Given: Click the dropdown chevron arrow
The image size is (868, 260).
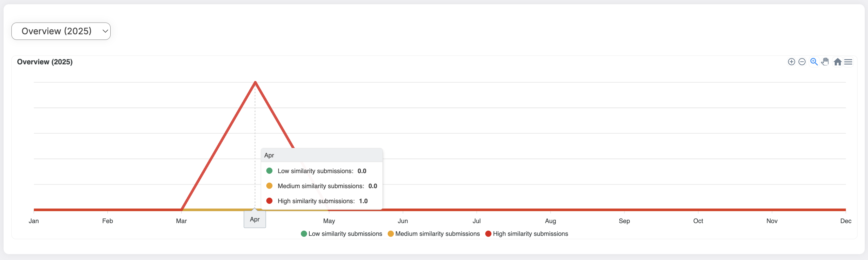Looking at the screenshot, I should point(105,31).
